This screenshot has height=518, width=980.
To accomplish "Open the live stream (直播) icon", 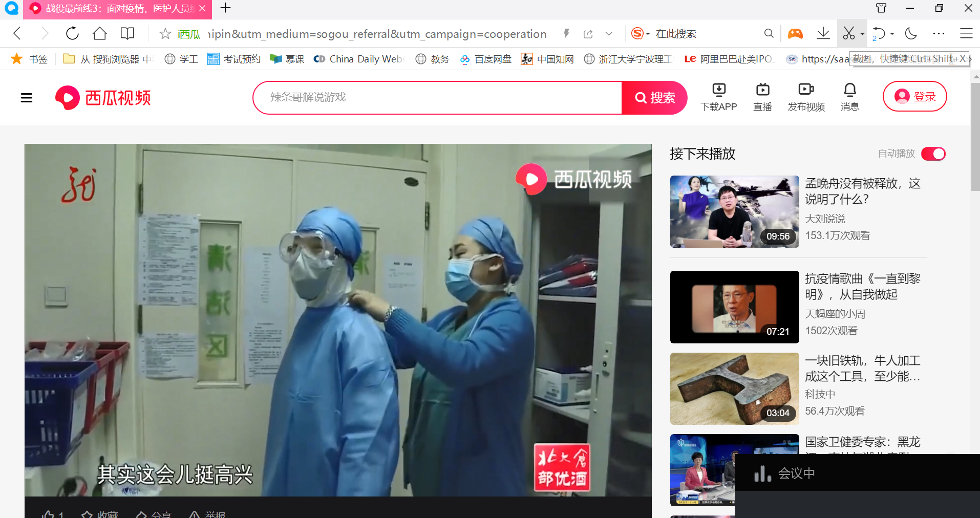I will 762,91.
